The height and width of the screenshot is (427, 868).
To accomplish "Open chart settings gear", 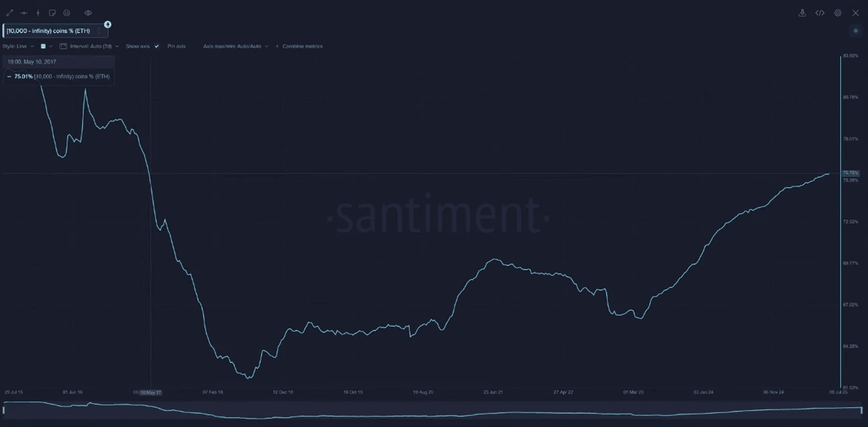I will coord(837,13).
